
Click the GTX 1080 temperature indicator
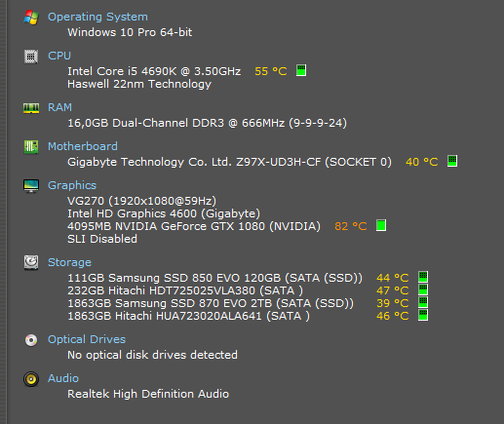(381, 225)
